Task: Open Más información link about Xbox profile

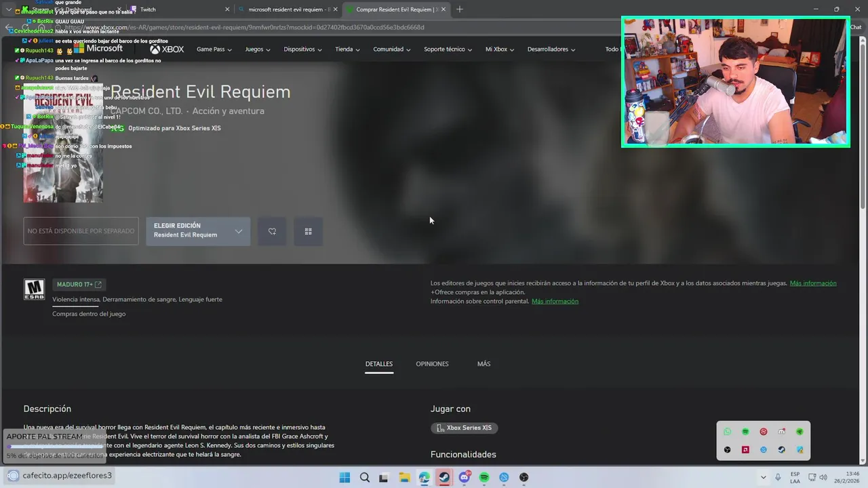Action: 813,283
